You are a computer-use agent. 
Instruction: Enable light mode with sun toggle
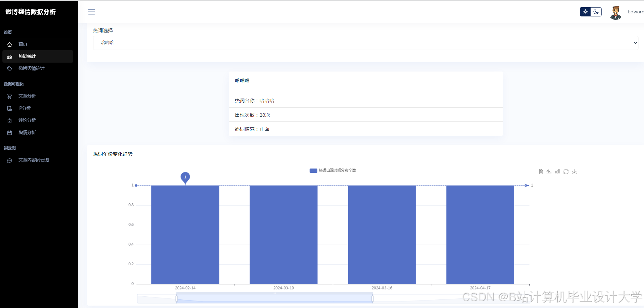click(586, 12)
